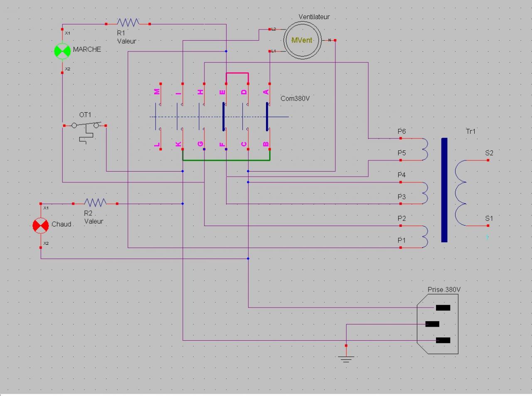Select the transformer secondary coil S1-S2

point(461,193)
